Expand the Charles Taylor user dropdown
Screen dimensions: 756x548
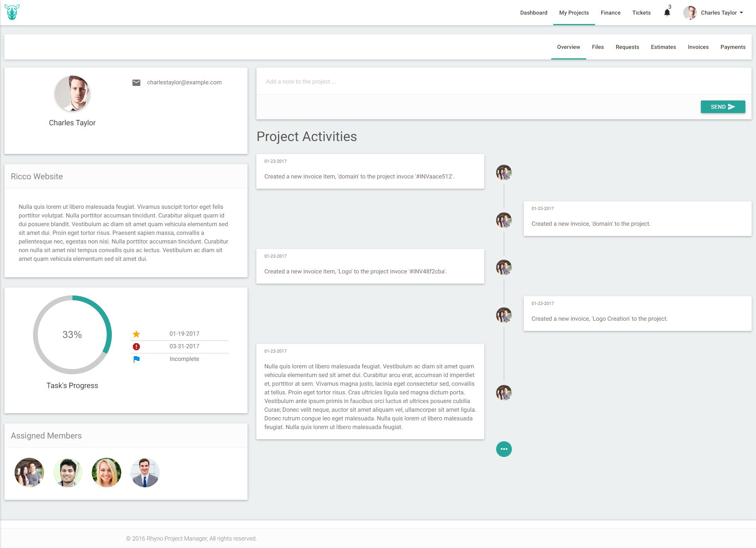coord(741,13)
